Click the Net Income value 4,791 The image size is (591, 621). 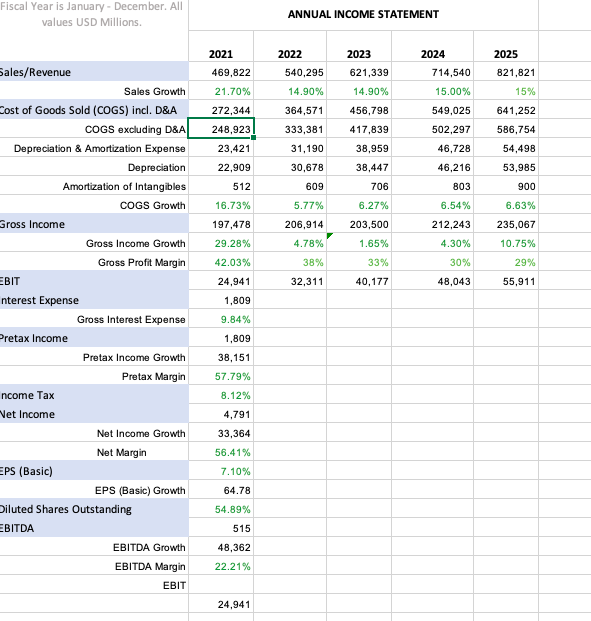(221, 414)
